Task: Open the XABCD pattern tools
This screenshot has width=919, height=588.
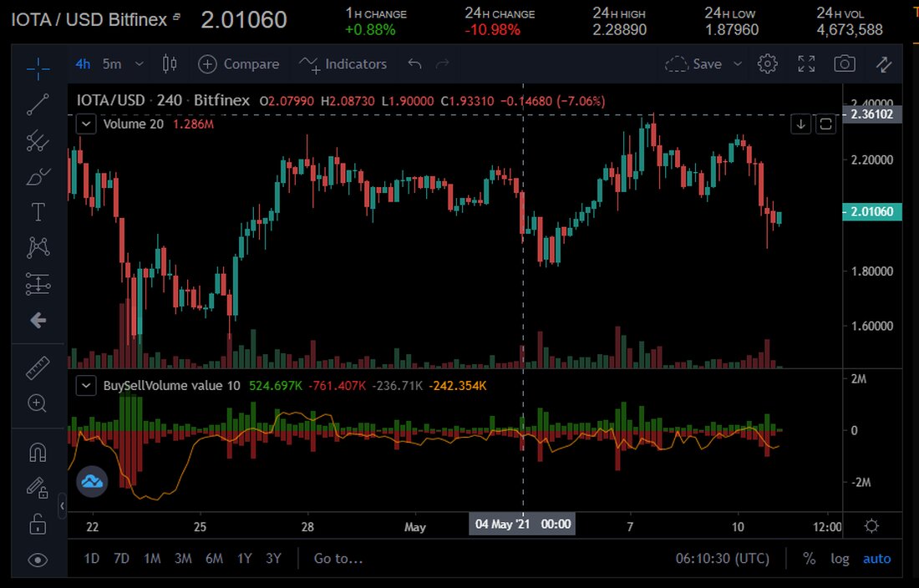Action: 38,248
